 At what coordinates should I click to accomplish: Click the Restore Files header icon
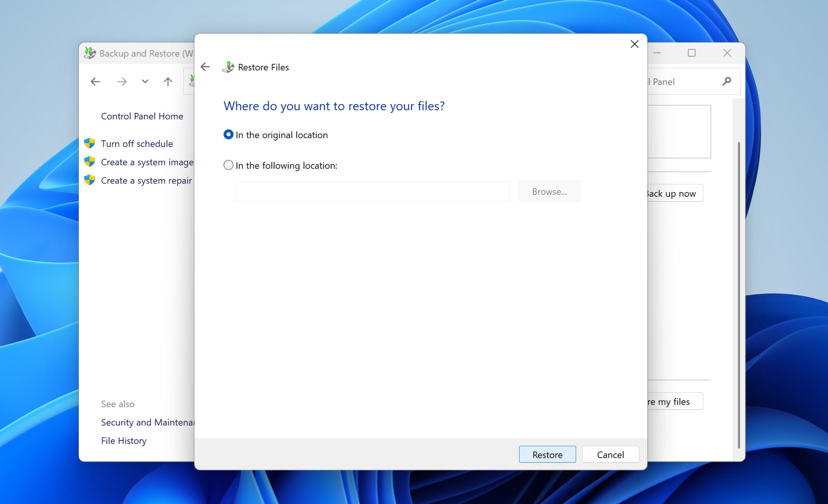click(229, 67)
